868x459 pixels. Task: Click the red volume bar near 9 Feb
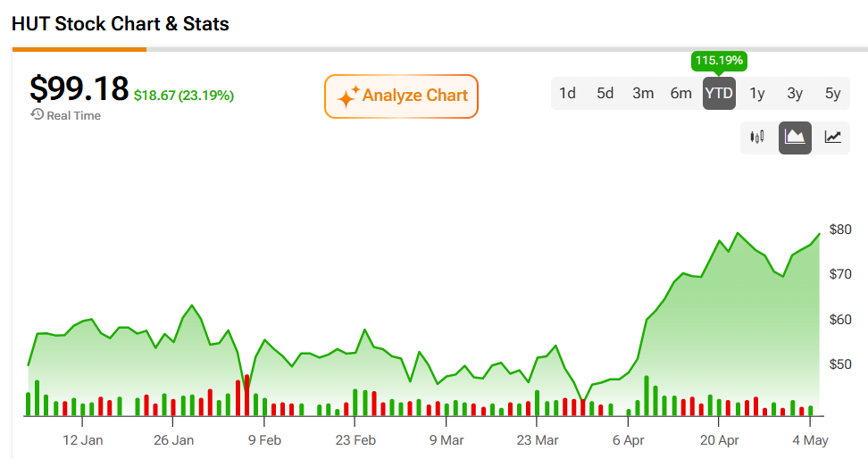(246, 396)
